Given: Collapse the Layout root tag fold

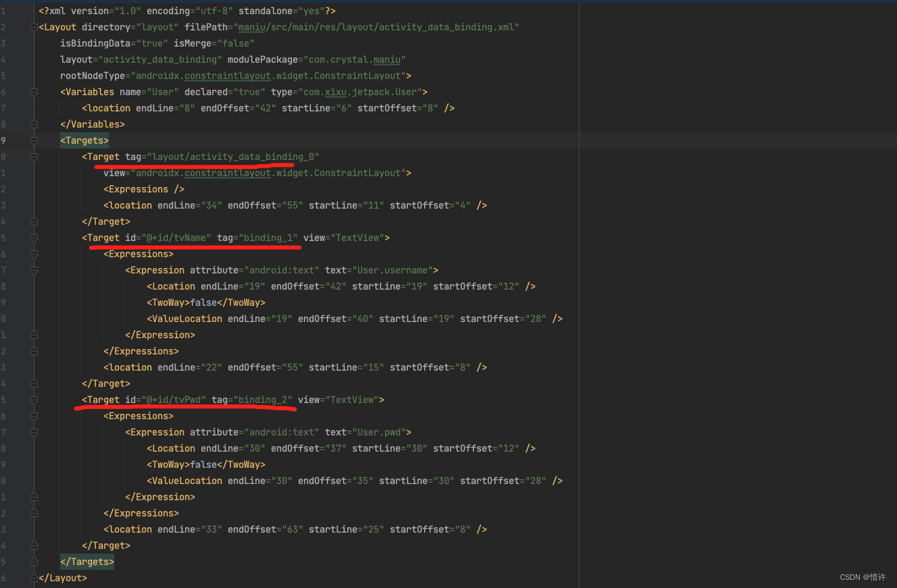Looking at the screenshot, I should click(34, 28).
